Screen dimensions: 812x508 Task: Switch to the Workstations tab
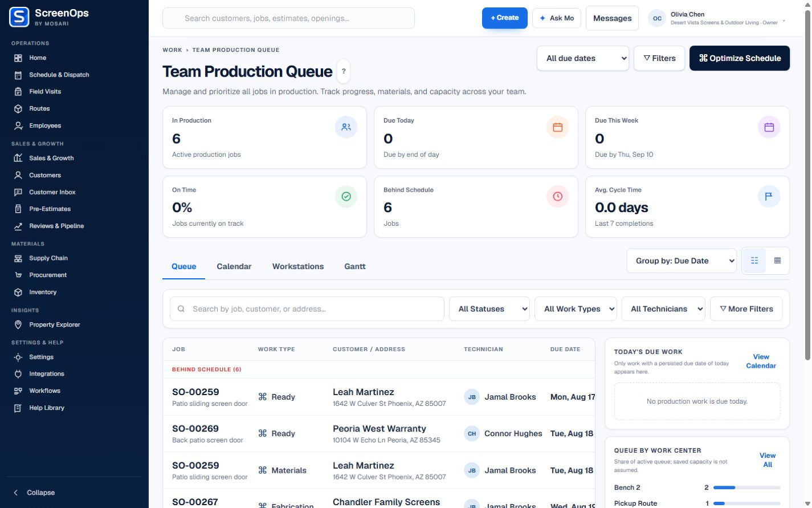pos(298,266)
